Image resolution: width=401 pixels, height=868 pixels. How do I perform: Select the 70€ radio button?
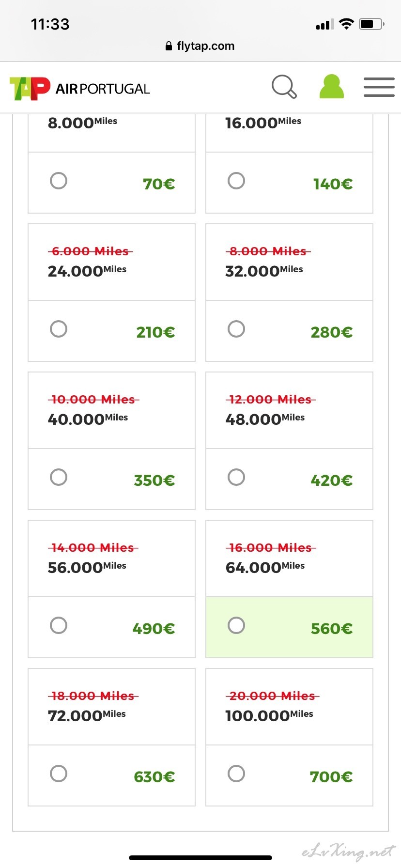click(x=59, y=181)
